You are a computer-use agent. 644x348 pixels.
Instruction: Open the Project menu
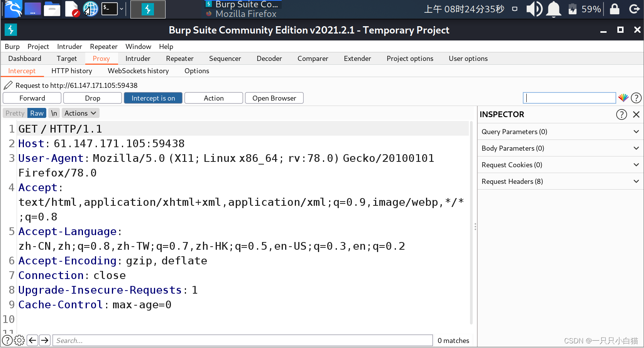click(x=38, y=47)
